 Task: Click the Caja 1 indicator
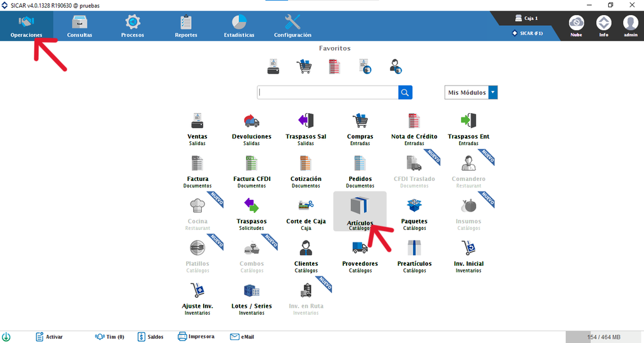click(x=526, y=18)
